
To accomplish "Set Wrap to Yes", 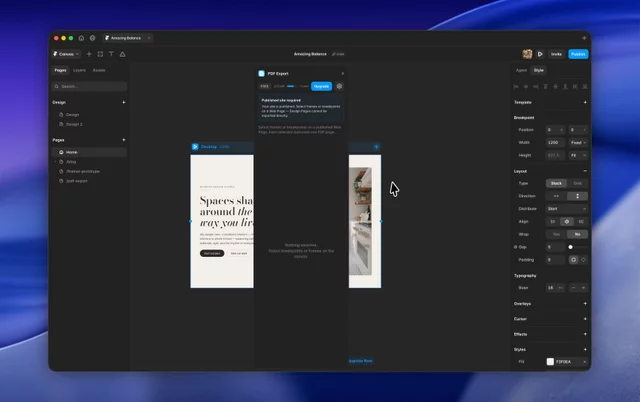I will coord(556,234).
